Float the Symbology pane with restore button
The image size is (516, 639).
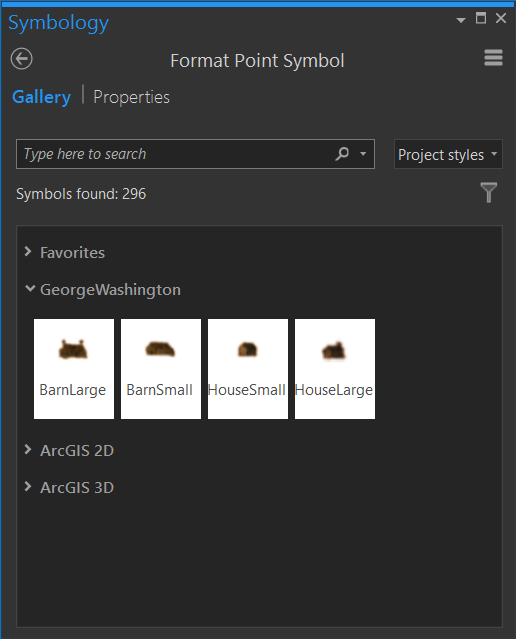[x=481, y=18]
